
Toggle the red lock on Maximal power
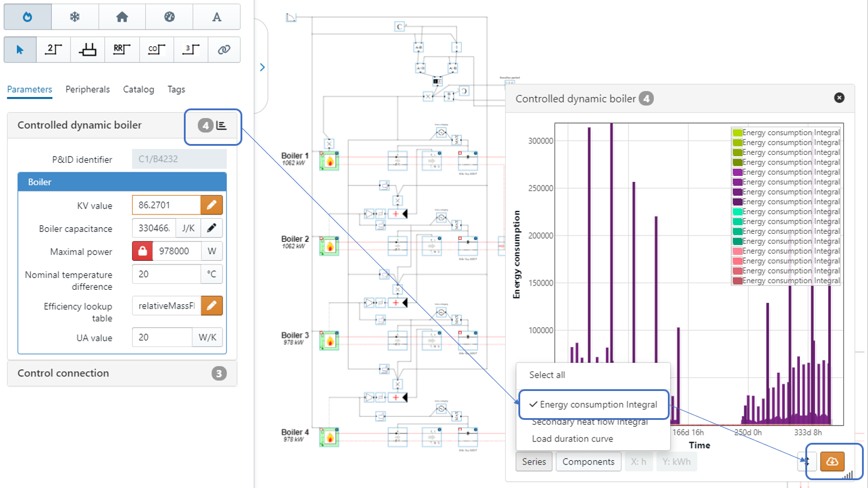pyautogui.click(x=142, y=251)
